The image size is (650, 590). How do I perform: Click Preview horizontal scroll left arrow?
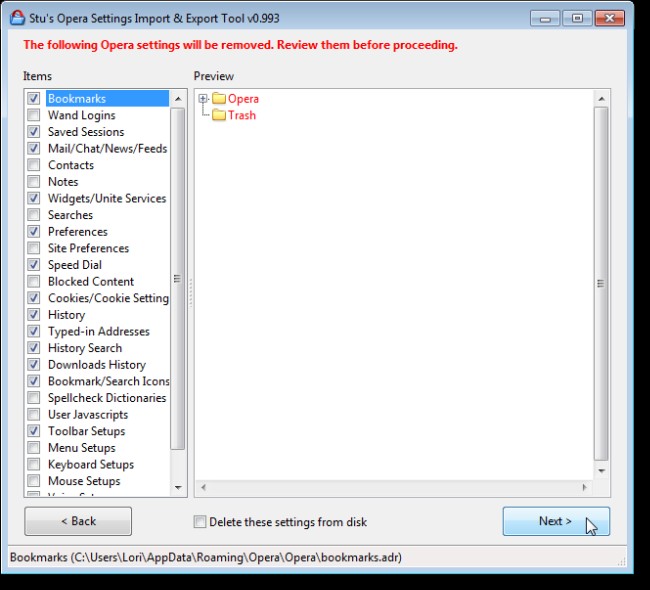tap(204, 488)
